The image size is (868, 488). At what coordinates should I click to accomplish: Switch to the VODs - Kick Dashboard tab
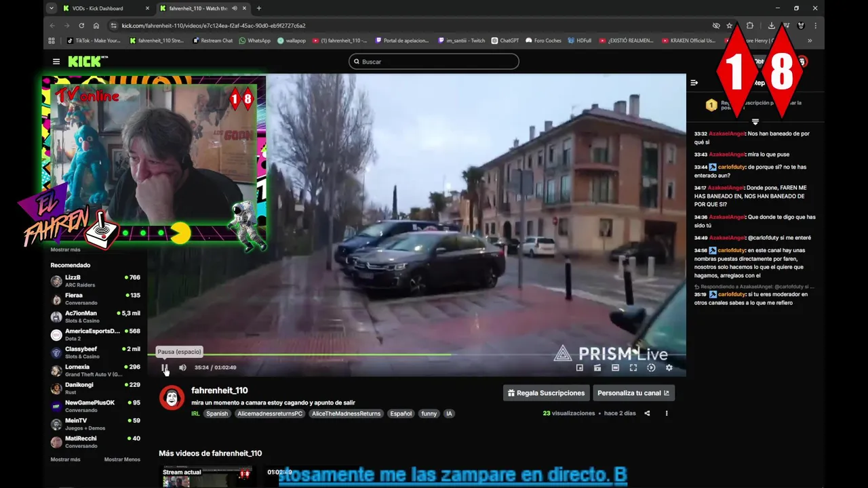point(105,8)
